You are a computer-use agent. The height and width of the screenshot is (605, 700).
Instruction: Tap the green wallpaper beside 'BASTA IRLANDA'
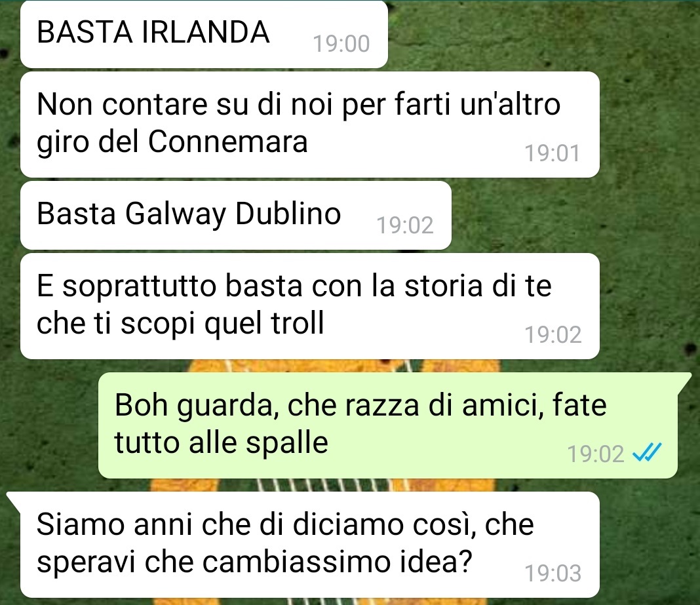coord(535,34)
